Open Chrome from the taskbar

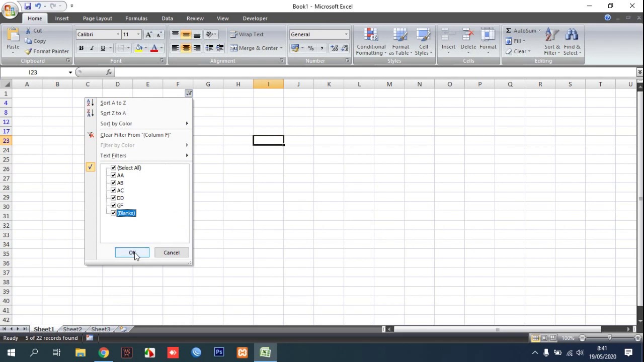click(103, 352)
